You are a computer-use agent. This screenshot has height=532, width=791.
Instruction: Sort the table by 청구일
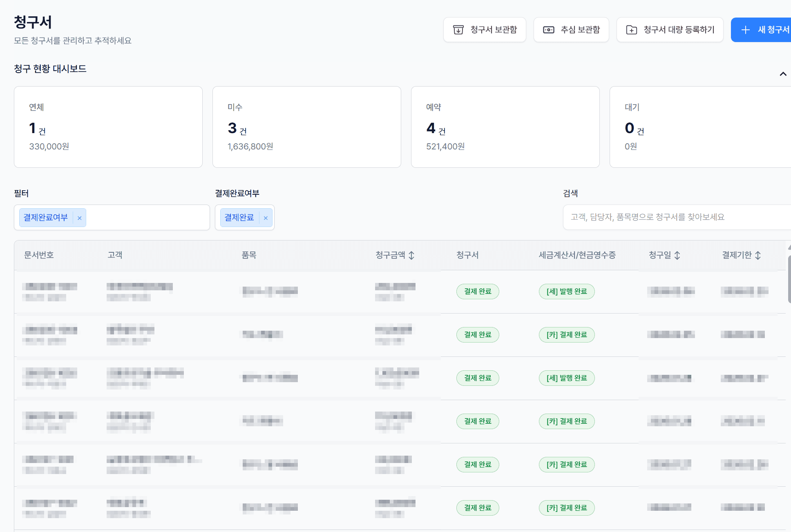click(677, 255)
